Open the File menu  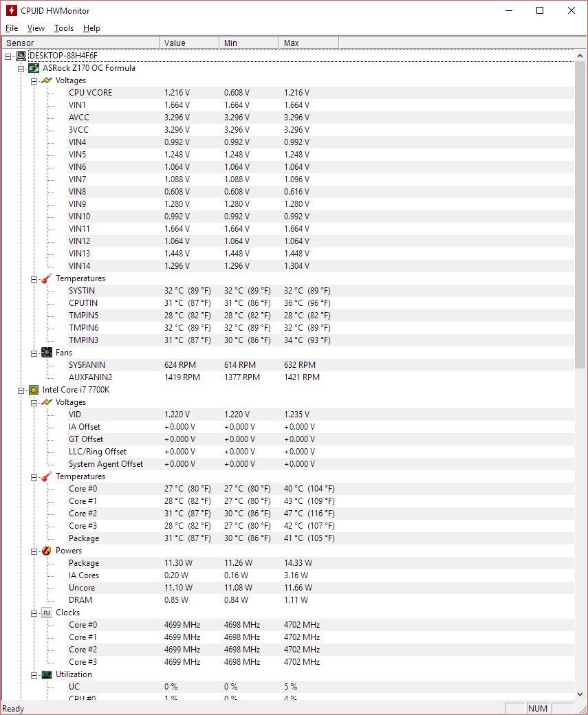12,28
